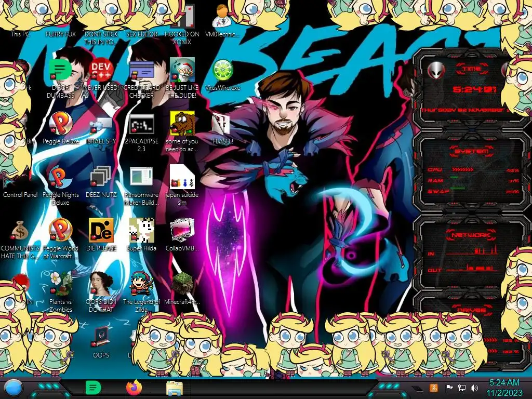The width and height of the screenshot is (532, 399).
Task: Open the HOOKED ON XONIX shortcut
Action: tap(182, 24)
